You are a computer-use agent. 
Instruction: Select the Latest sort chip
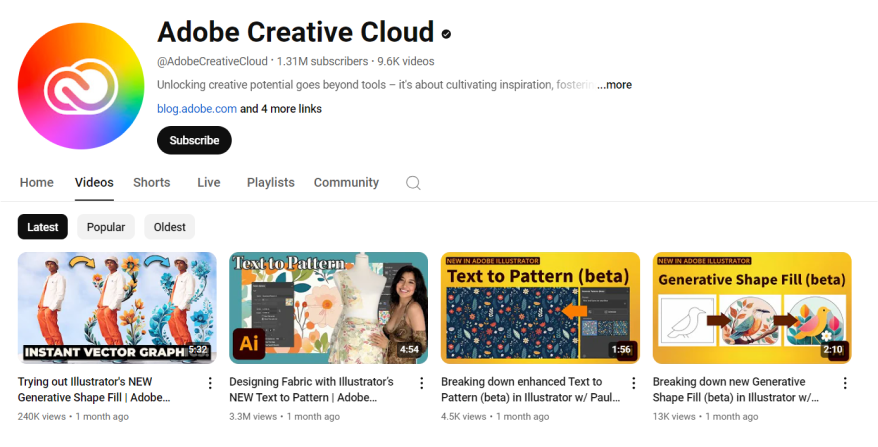pyautogui.click(x=43, y=227)
